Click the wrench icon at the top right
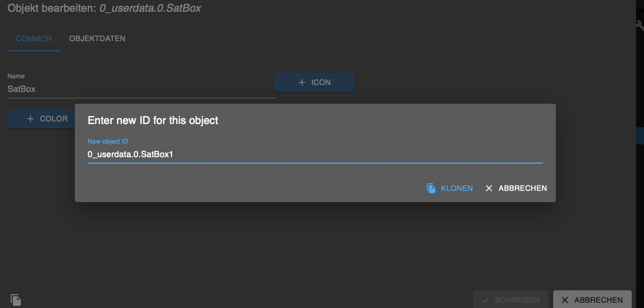The height and width of the screenshot is (308, 644). [639, 24]
